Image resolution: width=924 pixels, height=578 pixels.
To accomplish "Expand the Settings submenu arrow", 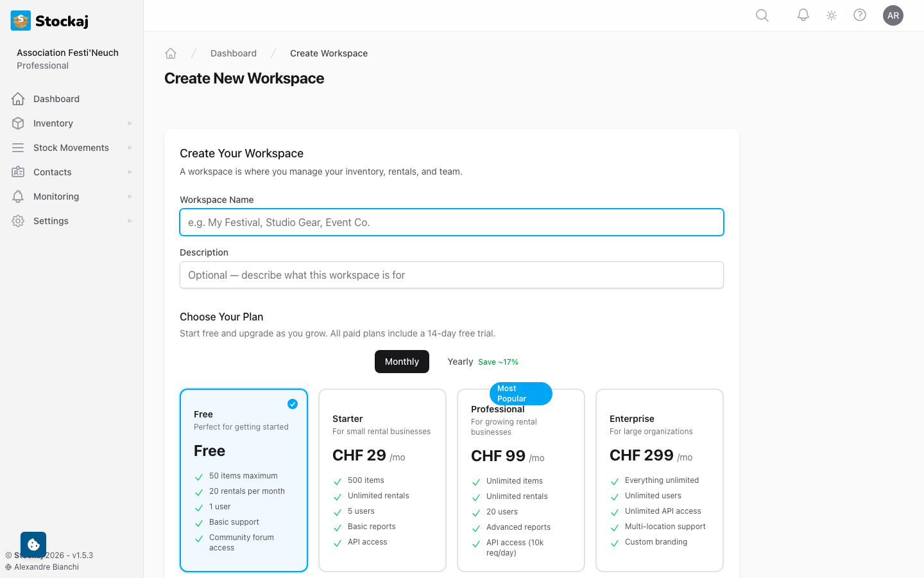I will click(x=130, y=221).
